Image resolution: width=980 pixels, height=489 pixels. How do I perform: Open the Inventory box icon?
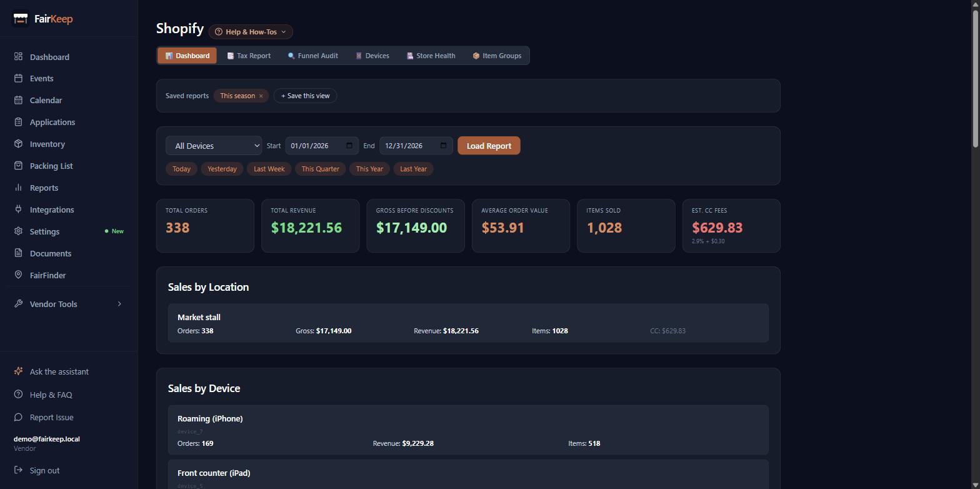coord(19,144)
